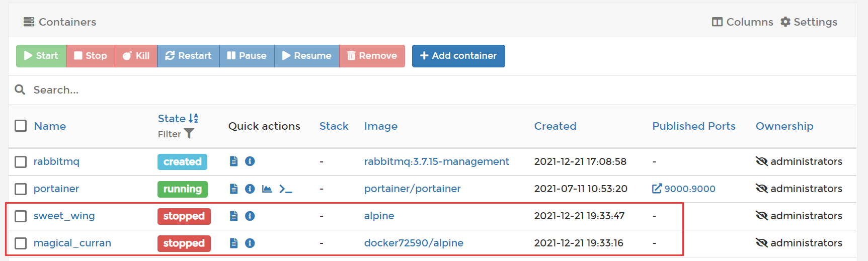Viewport: 868px width, 261px height.
Task: Click the ownership icon for rabbitmq
Action: tap(762, 161)
